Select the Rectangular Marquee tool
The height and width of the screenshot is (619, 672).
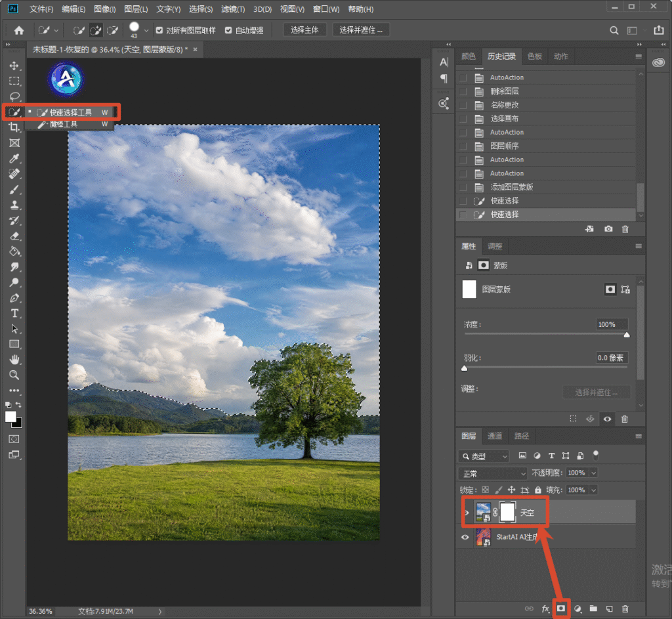(x=14, y=81)
